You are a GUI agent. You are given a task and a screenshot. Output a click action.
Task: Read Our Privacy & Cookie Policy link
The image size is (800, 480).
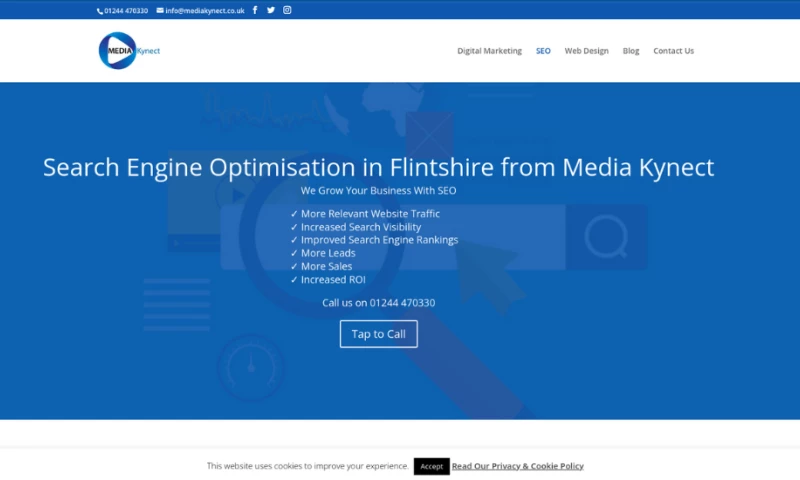tap(517, 466)
